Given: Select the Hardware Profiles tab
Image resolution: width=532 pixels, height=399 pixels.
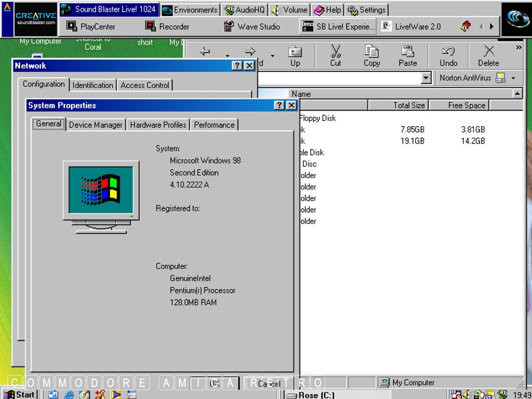Looking at the screenshot, I should click(158, 125).
